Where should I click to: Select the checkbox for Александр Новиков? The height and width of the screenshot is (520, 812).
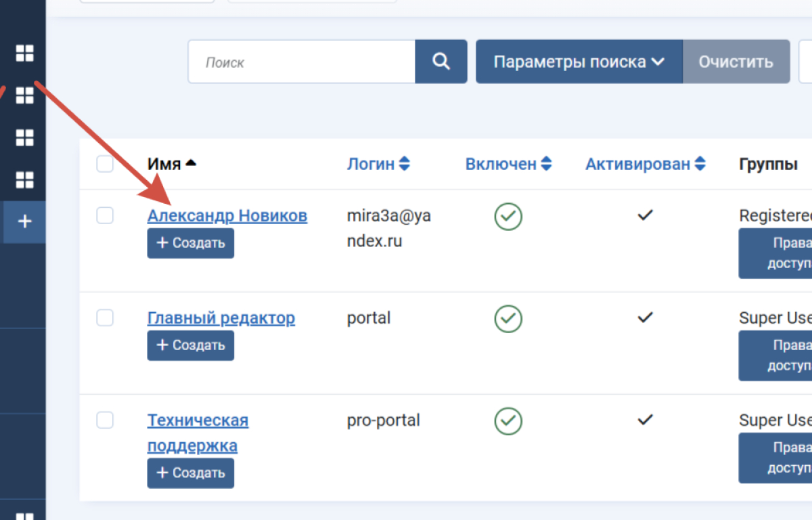[x=105, y=215]
